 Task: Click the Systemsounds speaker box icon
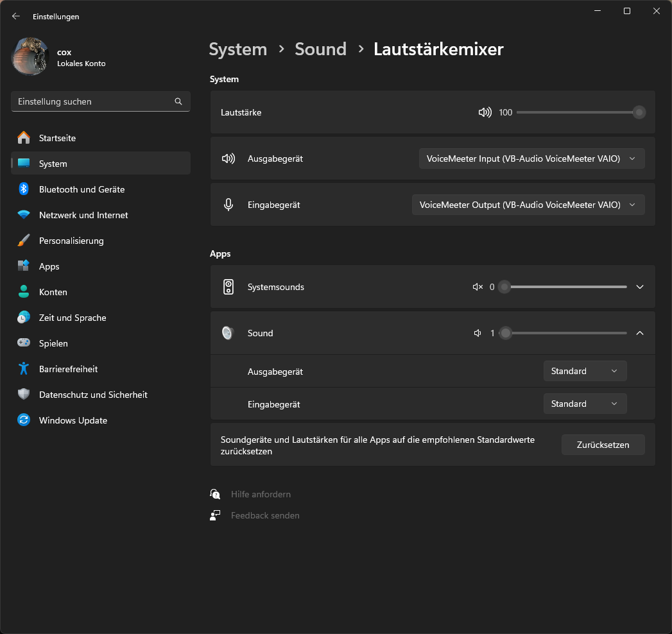[228, 287]
